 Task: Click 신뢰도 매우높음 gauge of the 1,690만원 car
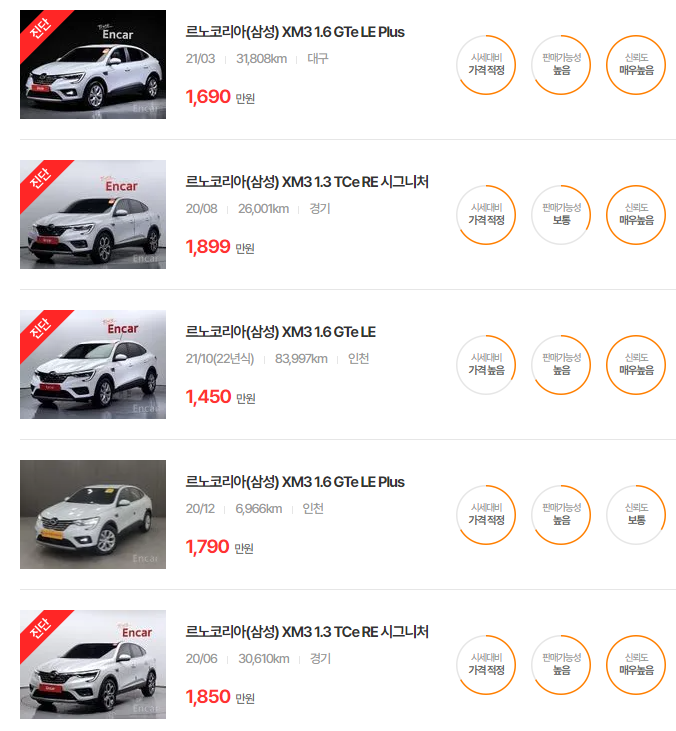click(636, 65)
